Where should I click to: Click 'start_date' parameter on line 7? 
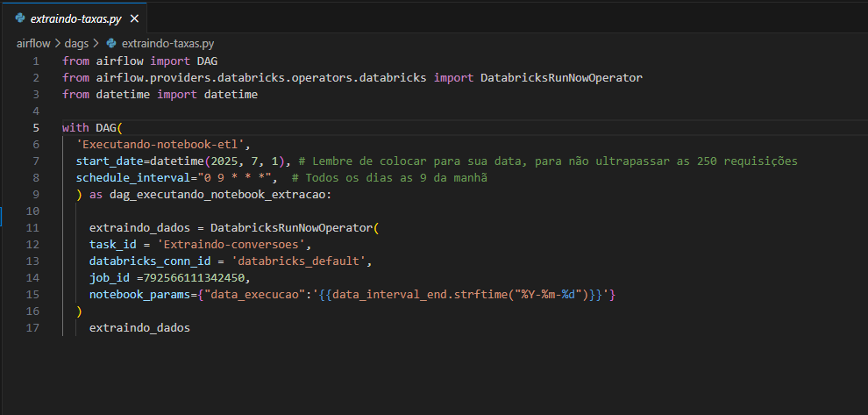point(110,161)
